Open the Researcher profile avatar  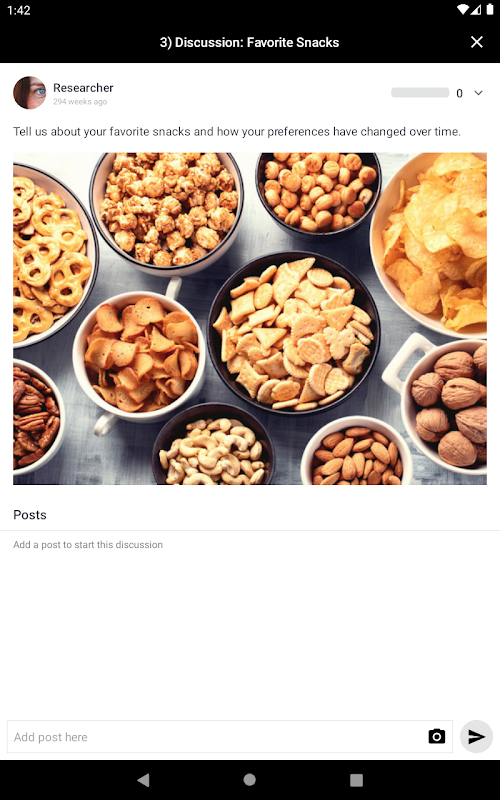[x=30, y=93]
